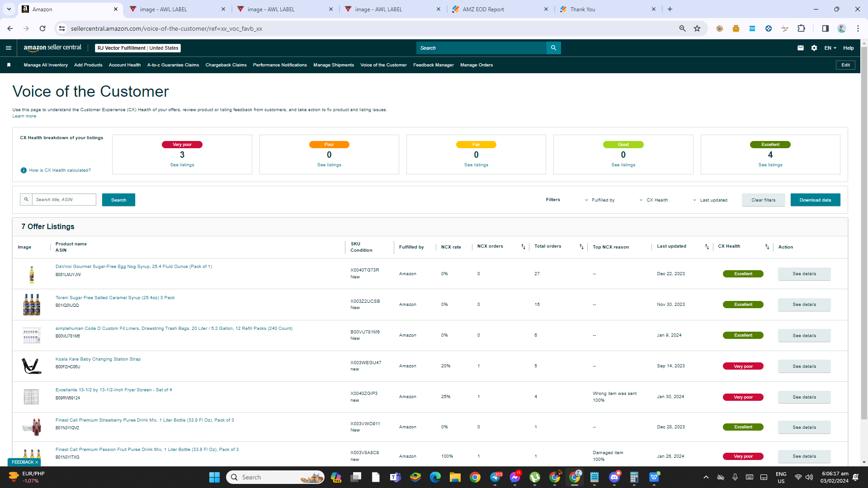Screen dimensions: 868x488
Task: Click the top search magnifier button
Action: tap(553, 48)
